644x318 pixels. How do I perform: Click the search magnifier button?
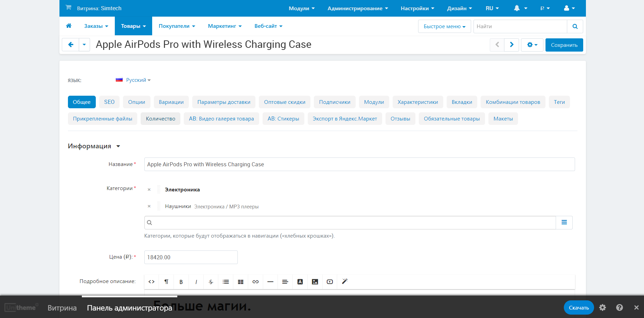[x=575, y=26]
